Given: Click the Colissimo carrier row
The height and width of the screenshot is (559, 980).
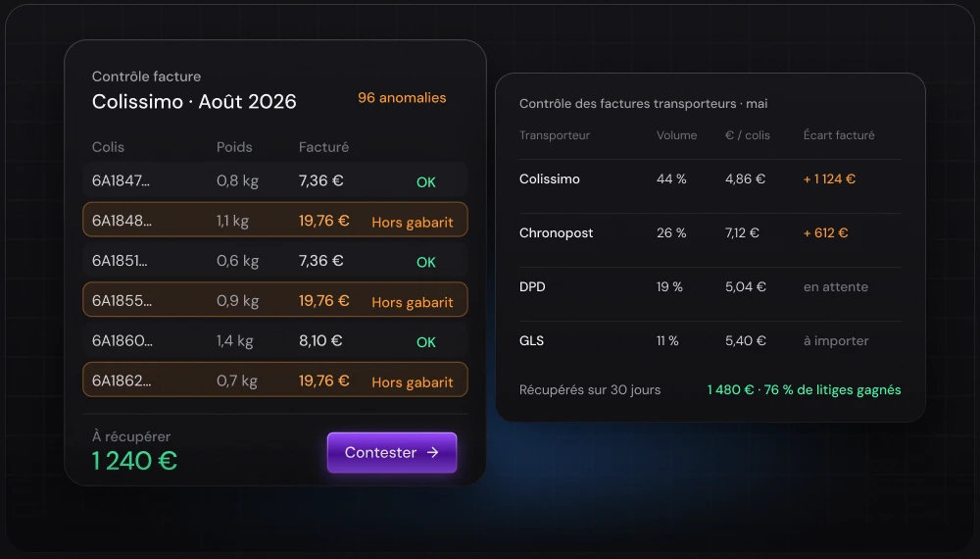Looking at the screenshot, I should [710, 178].
